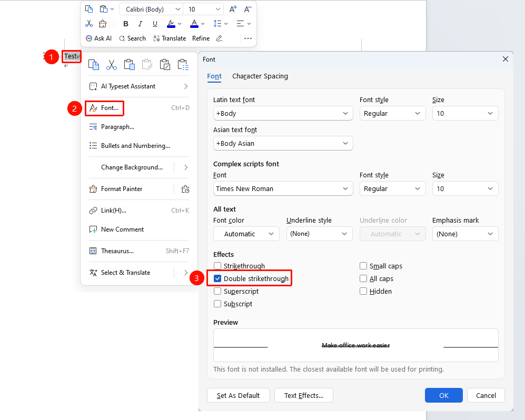Click the Cancel button
Screen dimensions: 525x420
tap(486, 395)
